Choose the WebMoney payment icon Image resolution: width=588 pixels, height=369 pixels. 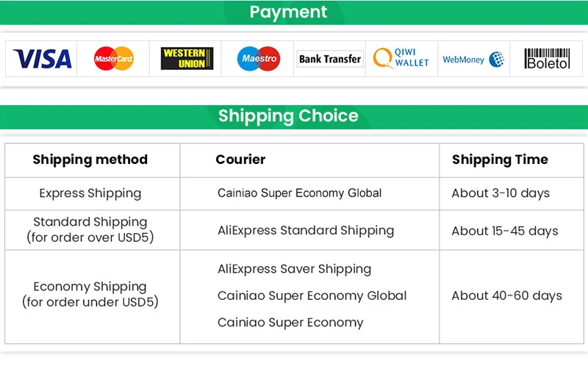point(473,60)
